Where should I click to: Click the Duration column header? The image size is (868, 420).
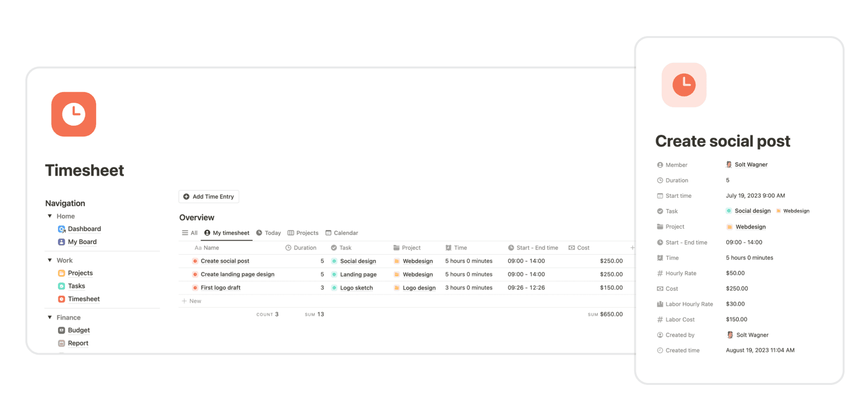[x=301, y=248]
